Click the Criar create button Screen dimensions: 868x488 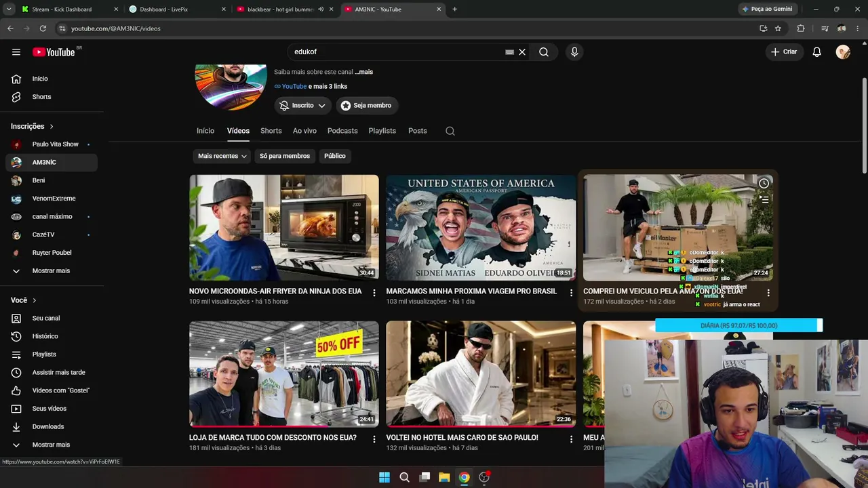pyautogui.click(x=784, y=52)
